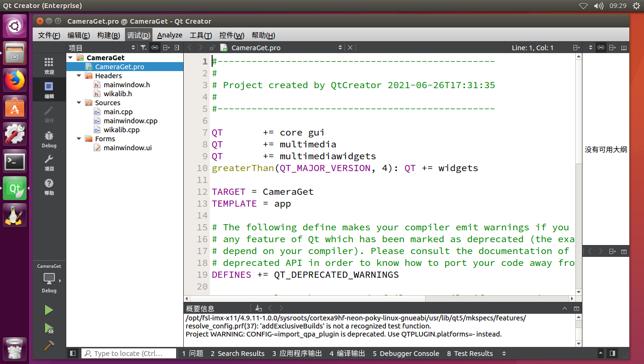Open the 工具(T) menu
This screenshot has width=644, height=364.
pyautogui.click(x=201, y=35)
